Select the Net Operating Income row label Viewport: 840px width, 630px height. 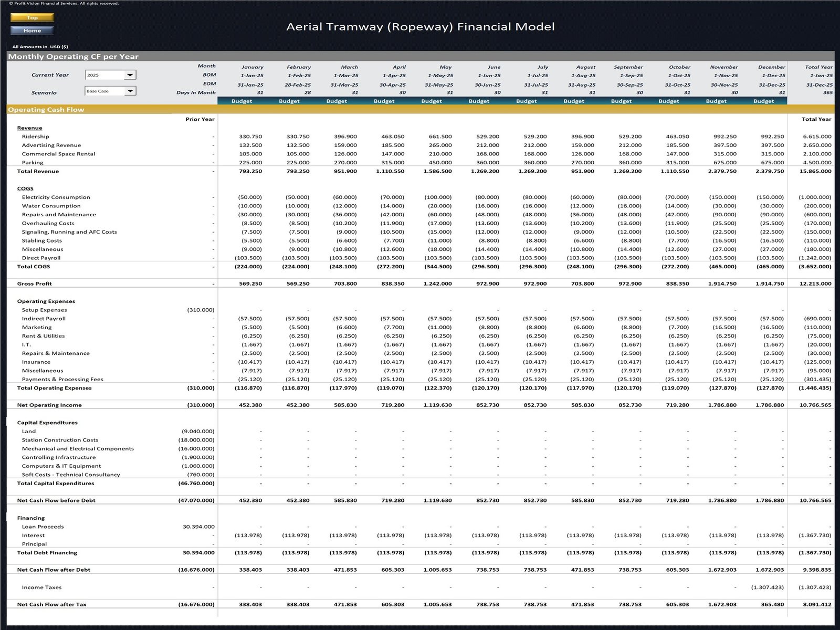click(x=49, y=405)
